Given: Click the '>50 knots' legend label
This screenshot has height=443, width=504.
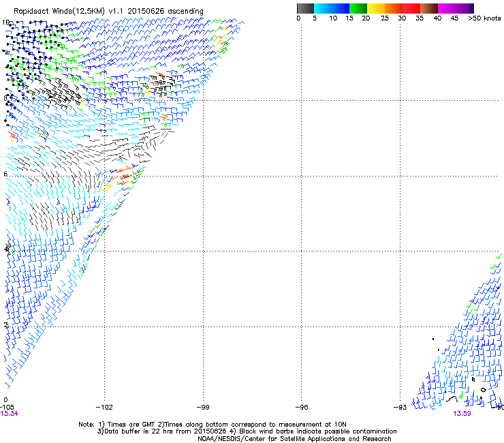Looking at the screenshot, I should coord(484,18).
